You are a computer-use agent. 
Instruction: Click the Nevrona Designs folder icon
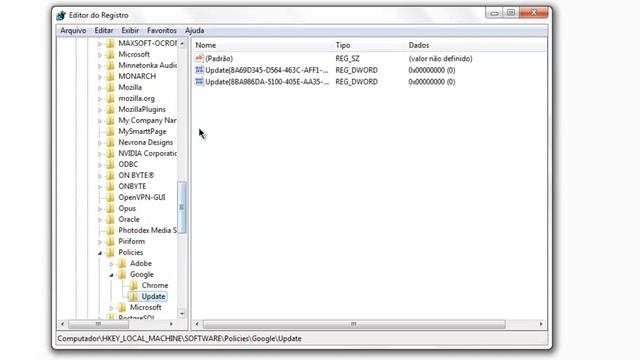point(110,142)
